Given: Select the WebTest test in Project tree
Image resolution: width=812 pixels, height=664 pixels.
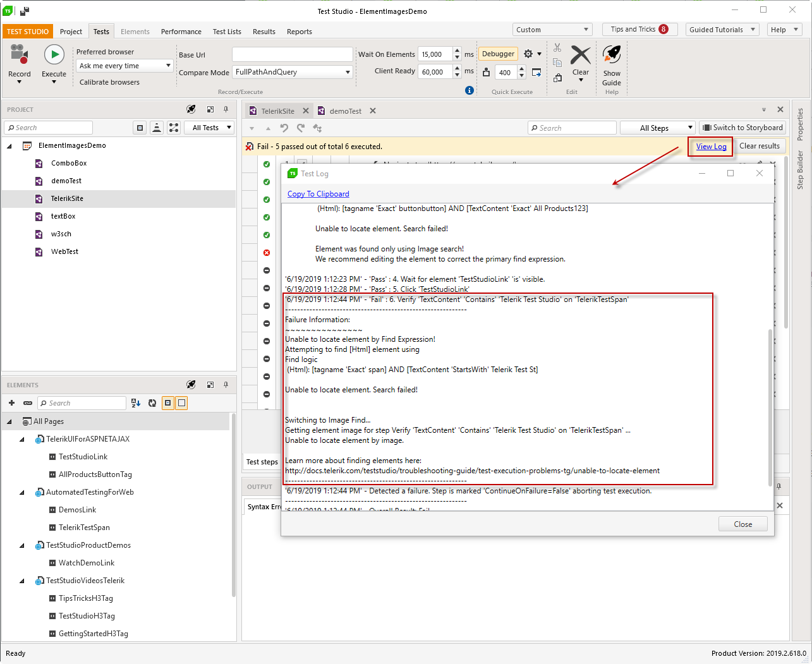Looking at the screenshot, I should click(64, 251).
